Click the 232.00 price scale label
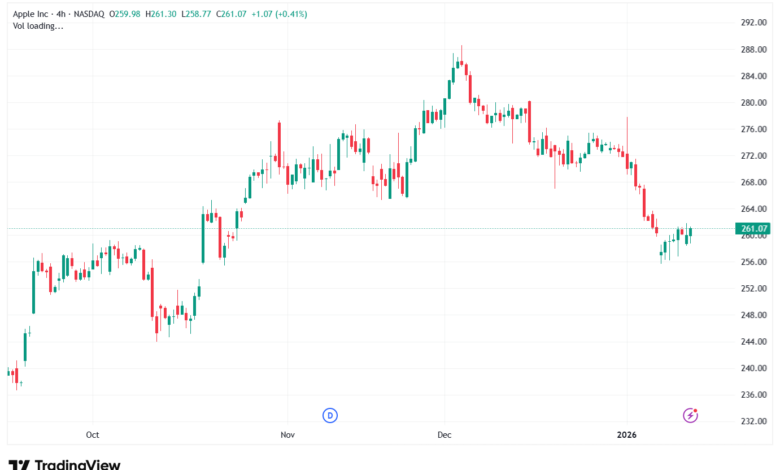The height and width of the screenshot is (470, 780). (x=753, y=421)
